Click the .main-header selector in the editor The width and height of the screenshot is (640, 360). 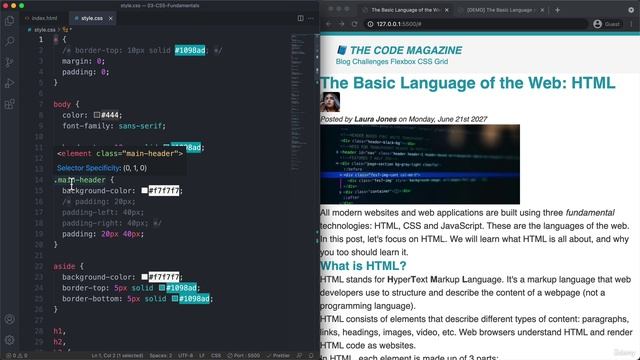(80, 180)
